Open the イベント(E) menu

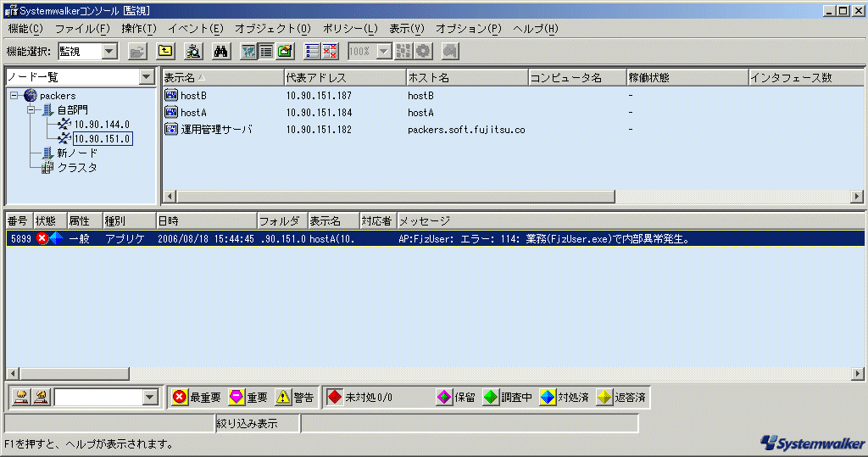pyautogui.click(x=196, y=28)
